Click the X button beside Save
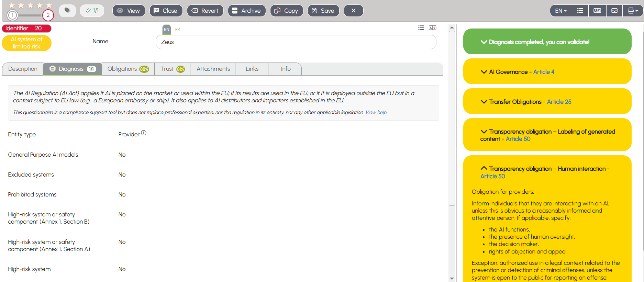 click(353, 11)
